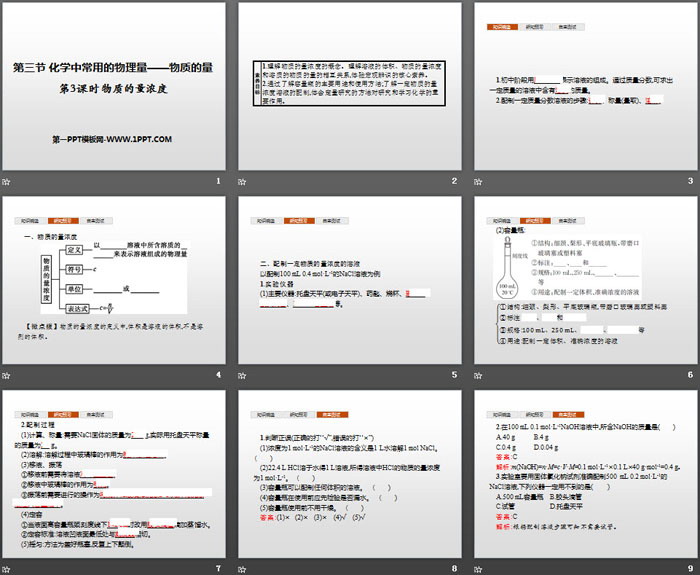Screen dimensions: 700x575
Task: Click the slide number 6 label
Action: click(690, 375)
